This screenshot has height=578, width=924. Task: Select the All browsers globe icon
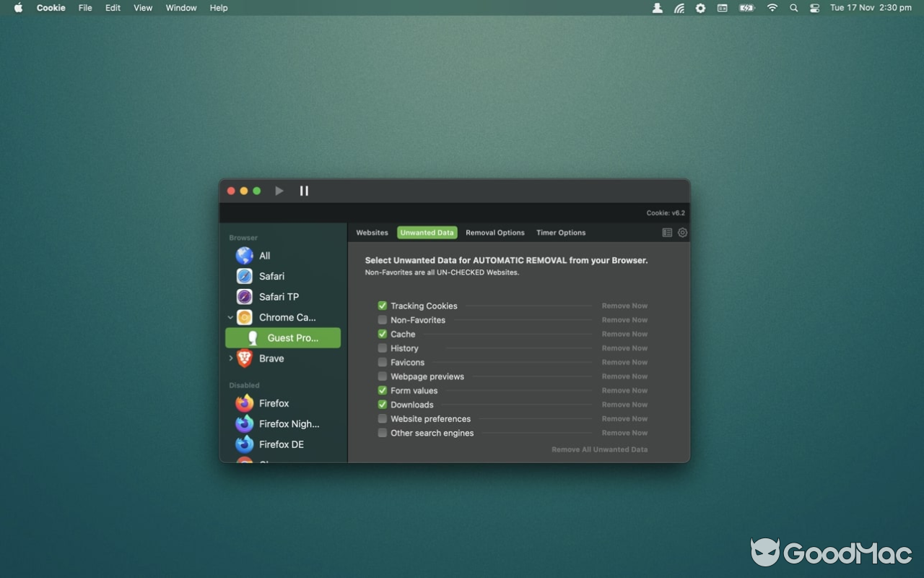245,256
